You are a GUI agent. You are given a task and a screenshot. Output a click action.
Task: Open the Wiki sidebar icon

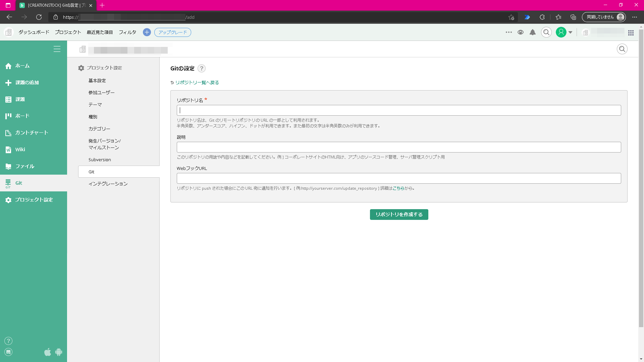(x=8, y=149)
